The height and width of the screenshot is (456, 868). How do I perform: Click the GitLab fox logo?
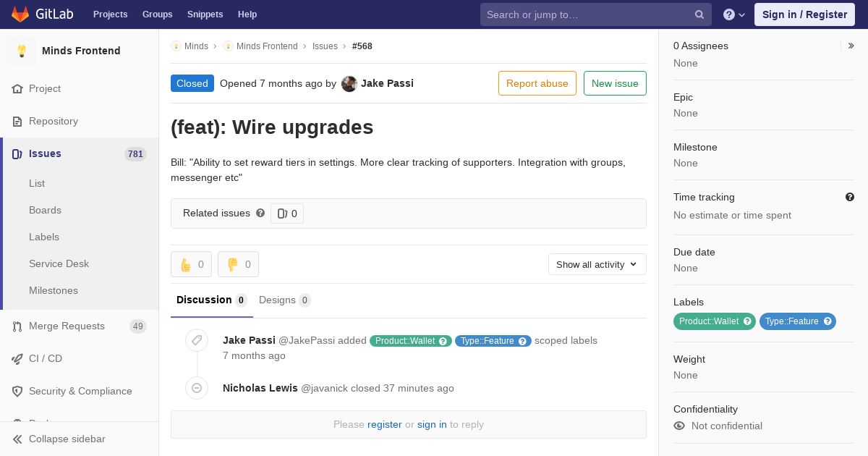(x=20, y=14)
